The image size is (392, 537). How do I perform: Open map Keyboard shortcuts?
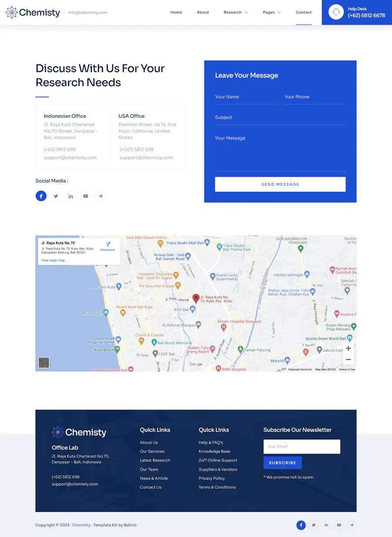[x=300, y=369]
